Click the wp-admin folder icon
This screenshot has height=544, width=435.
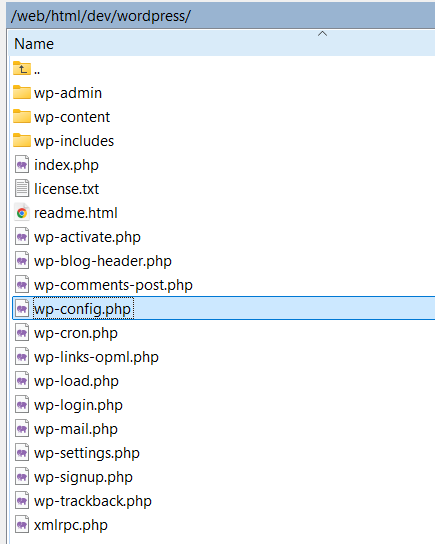click(22, 92)
